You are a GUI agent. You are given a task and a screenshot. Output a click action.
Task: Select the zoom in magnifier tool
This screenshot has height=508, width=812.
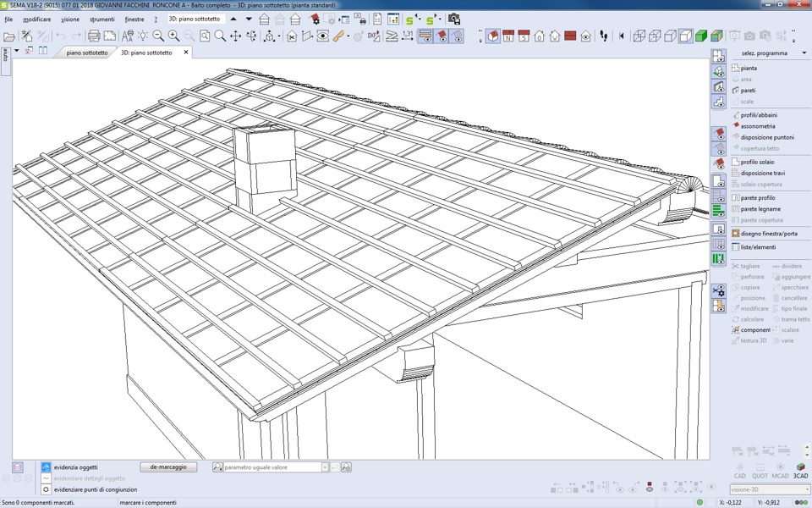pyautogui.click(x=173, y=36)
